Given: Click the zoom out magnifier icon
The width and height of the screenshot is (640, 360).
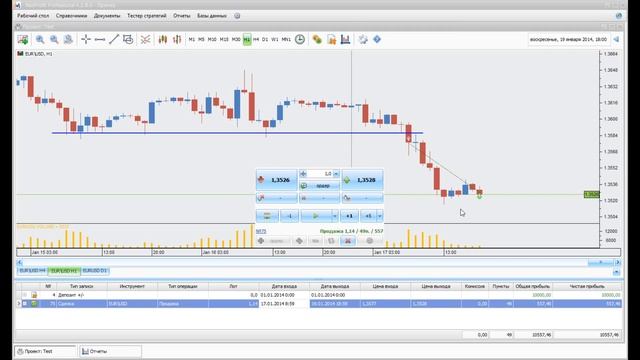Looking at the screenshot, I should tap(54, 40).
